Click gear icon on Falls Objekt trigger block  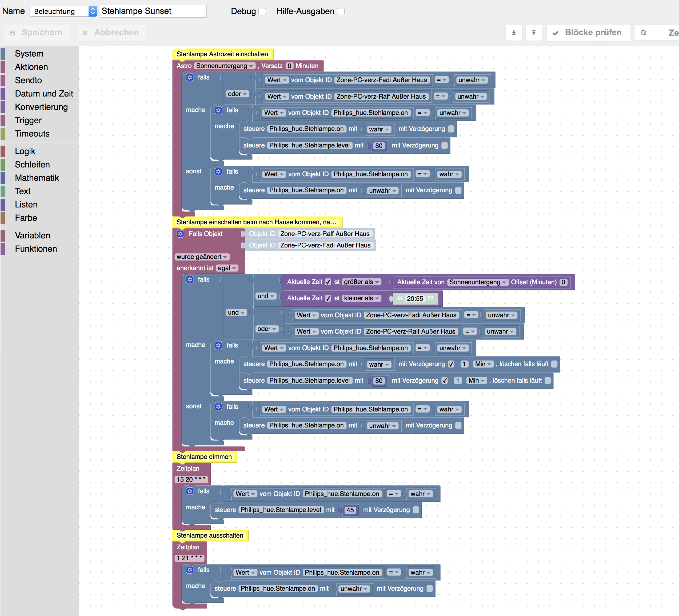181,234
